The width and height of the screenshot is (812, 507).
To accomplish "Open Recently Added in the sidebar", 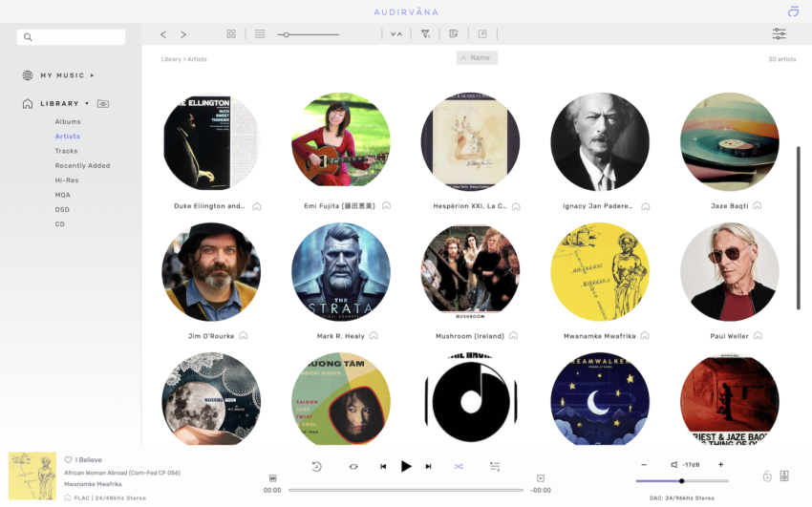I will 82,165.
